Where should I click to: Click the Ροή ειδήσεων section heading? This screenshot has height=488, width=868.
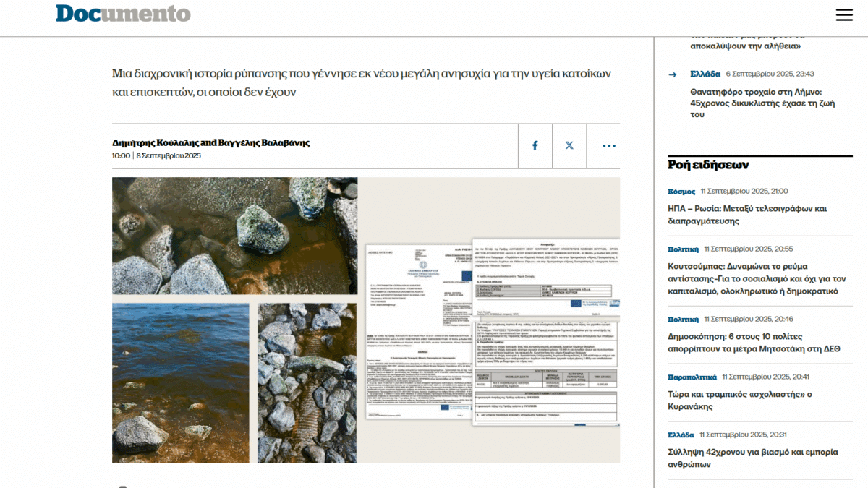pos(707,165)
